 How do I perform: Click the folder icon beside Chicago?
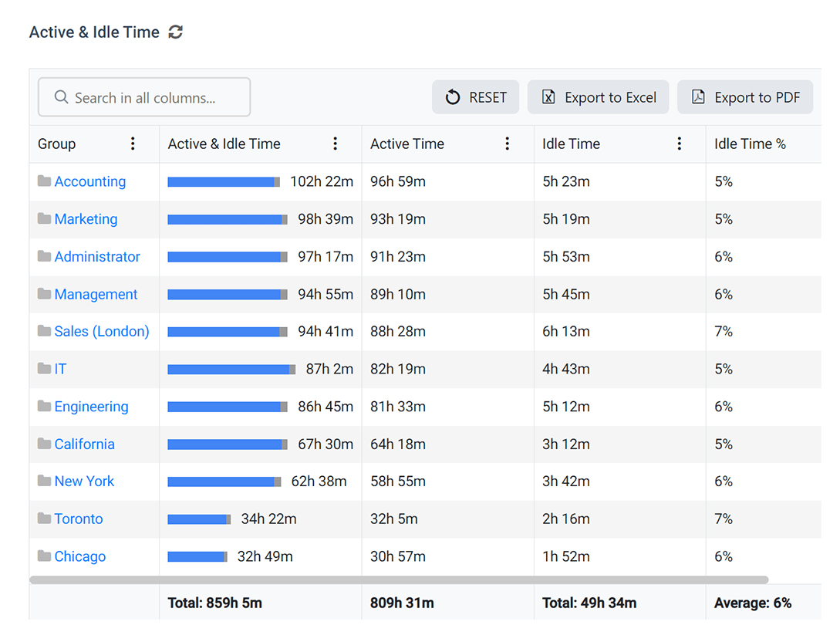pyautogui.click(x=43, y=556)
